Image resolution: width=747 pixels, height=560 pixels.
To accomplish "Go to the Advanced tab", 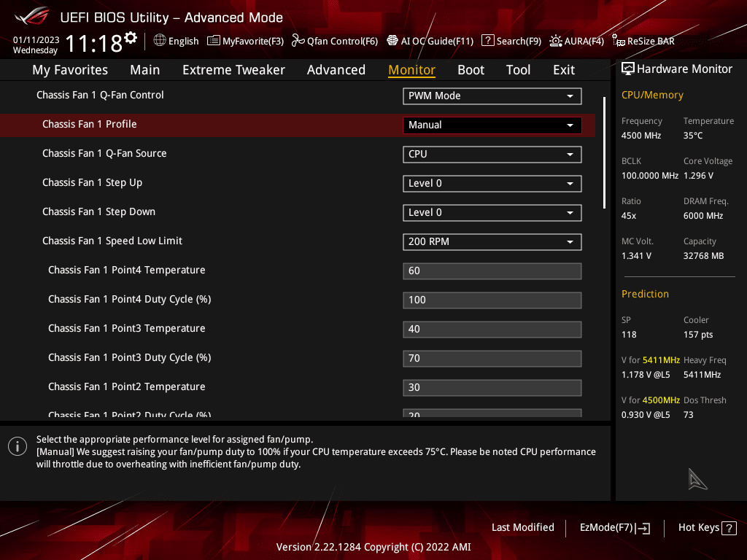I will click(x=336, y=70).
